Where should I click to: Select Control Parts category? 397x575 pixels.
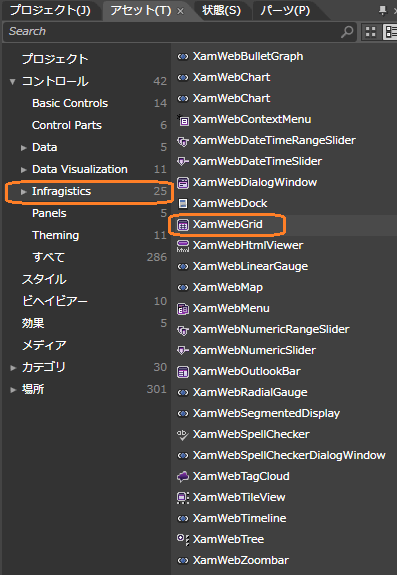tap(67, 125)
